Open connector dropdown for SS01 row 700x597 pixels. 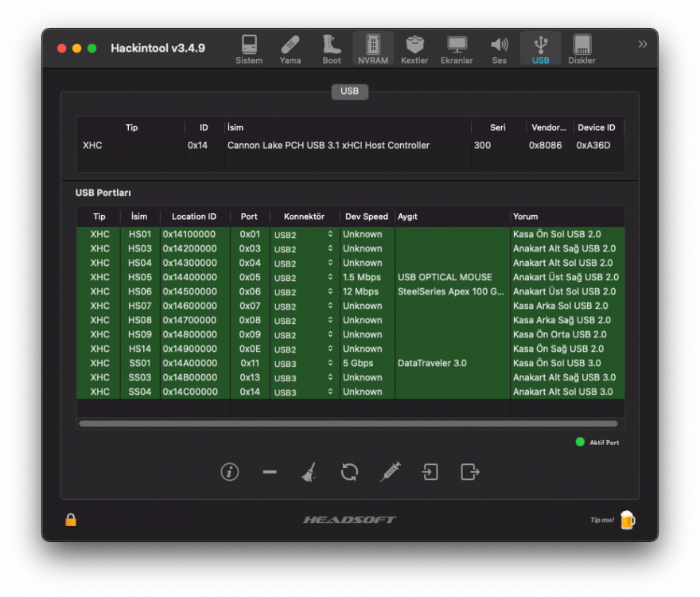point(305,363)
